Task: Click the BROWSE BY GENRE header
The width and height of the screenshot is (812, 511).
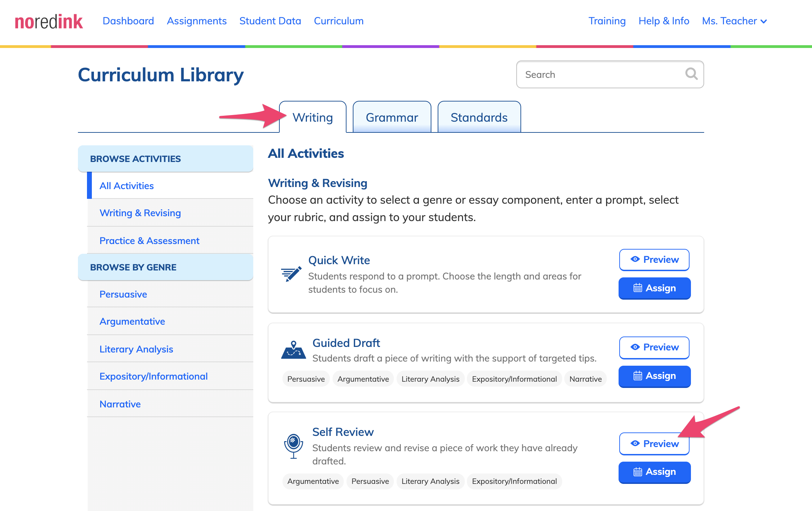Action: (x=166, y=267)
